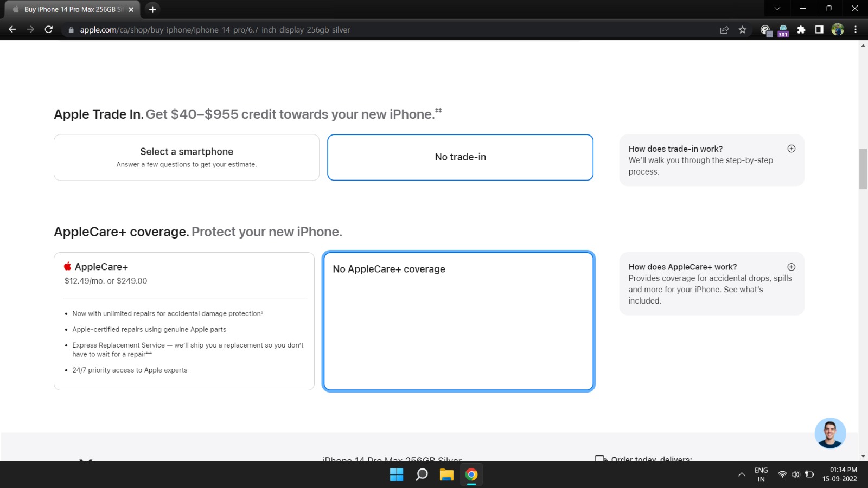The width and height of the screenshot is (868, 488).
Task: Click the Express Replacement Service bullet
Action: point(188,350)
